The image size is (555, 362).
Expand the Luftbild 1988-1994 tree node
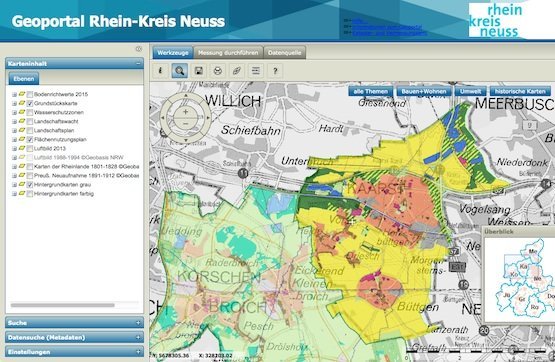[x=15, y=157]
